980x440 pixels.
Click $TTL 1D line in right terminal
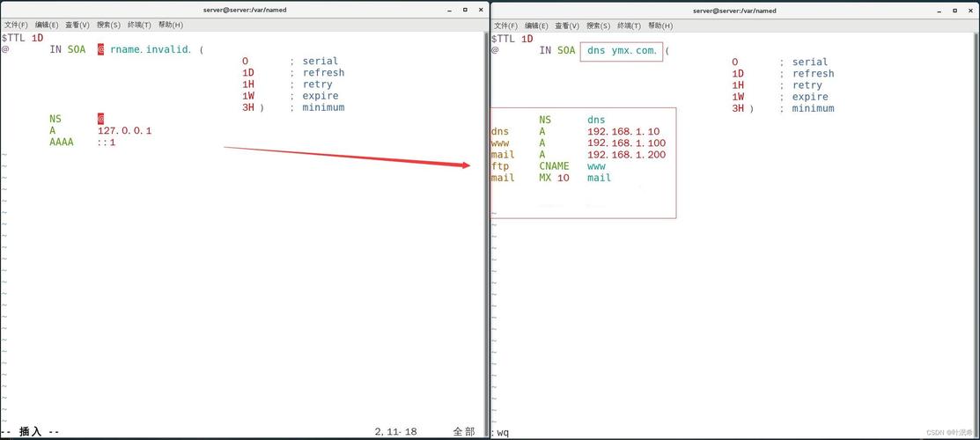click(512, 38)
